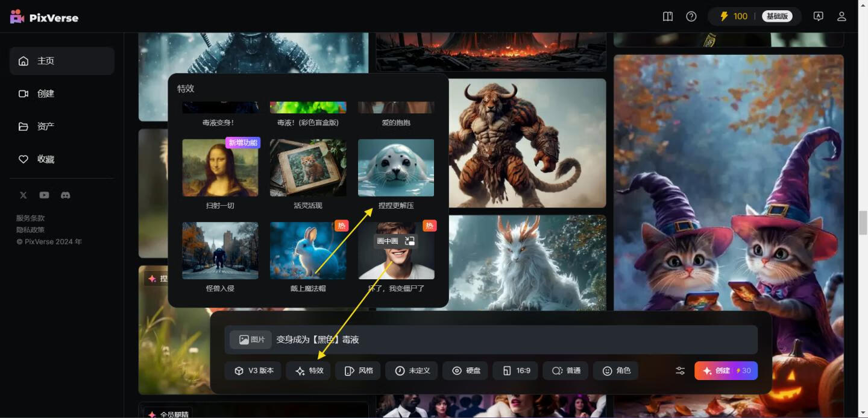Click the 热 badge on zombie thumbnail
This screenshot has height=418, width=868.
tap(430, 226)
